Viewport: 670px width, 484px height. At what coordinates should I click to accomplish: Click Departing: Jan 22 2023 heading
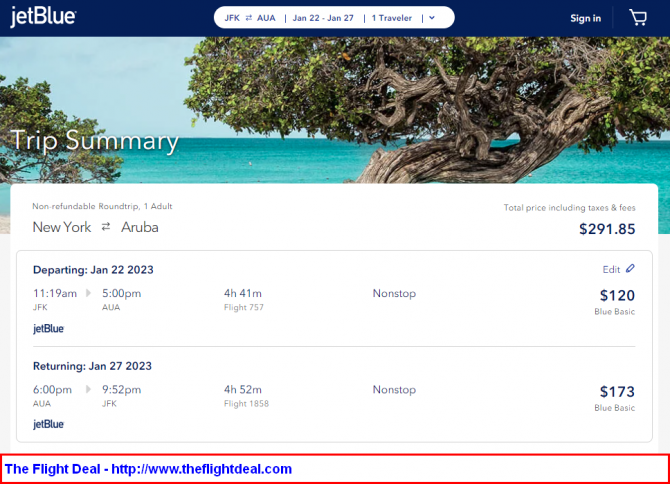(x=93, y=270)
